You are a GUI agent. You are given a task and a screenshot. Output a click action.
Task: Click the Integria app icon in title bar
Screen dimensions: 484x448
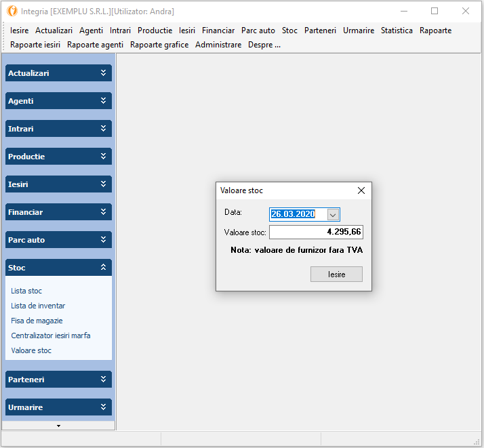coord(12,12)
